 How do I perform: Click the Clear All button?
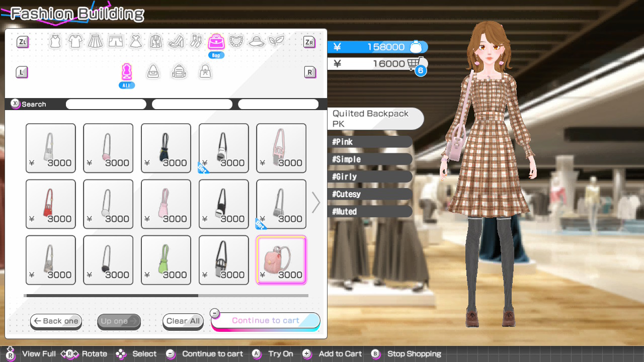183,321
